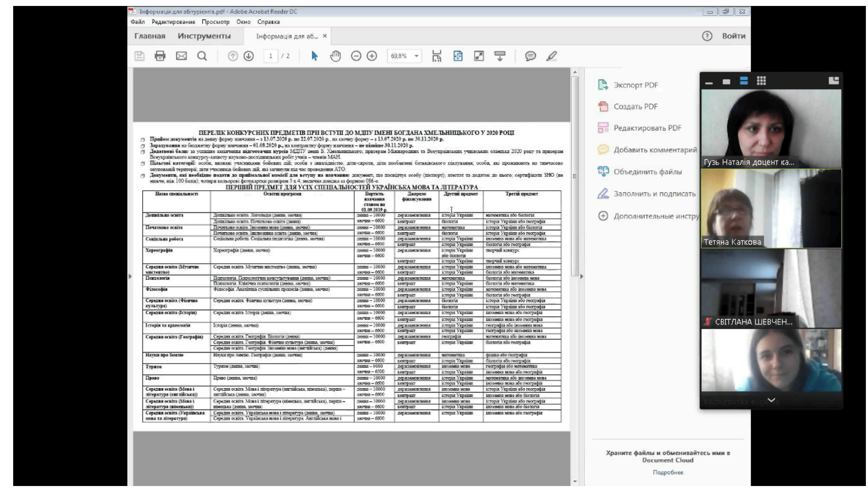Switch to the Инструменты tab
Viewport: 868px width, 503px height.
[204, 36]
